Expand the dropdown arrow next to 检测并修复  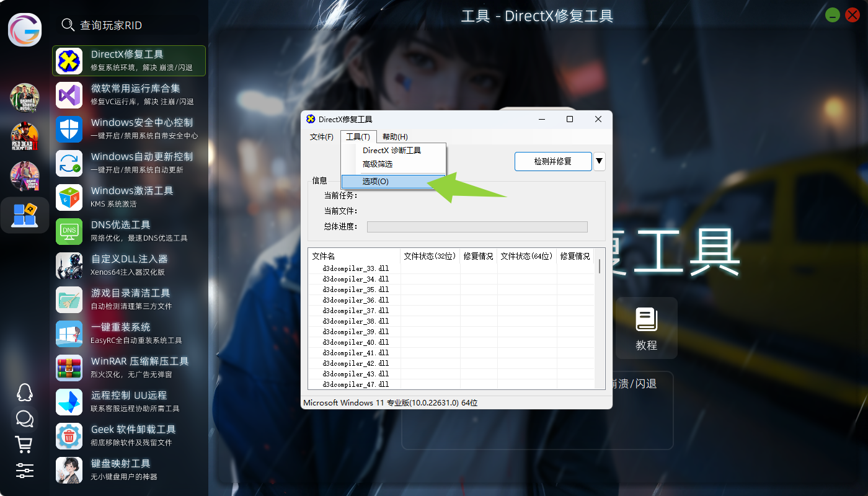599,162
